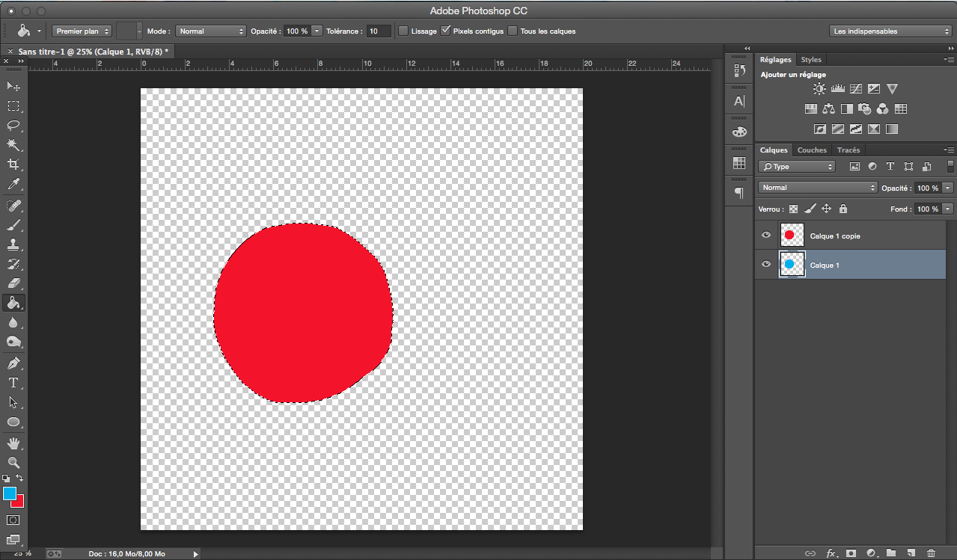This screenshot has width=957, height=560.
Task: Select the Crop tool
Action: coord(13,164)
